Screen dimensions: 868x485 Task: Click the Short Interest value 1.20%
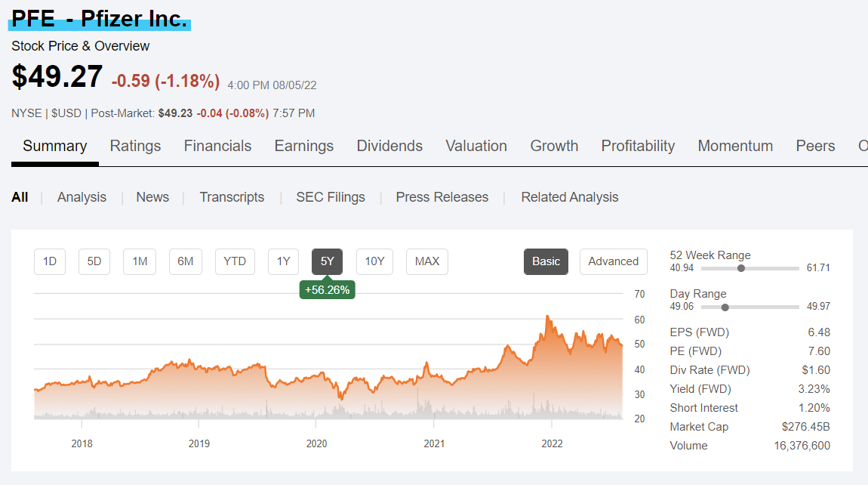(814, 408)
